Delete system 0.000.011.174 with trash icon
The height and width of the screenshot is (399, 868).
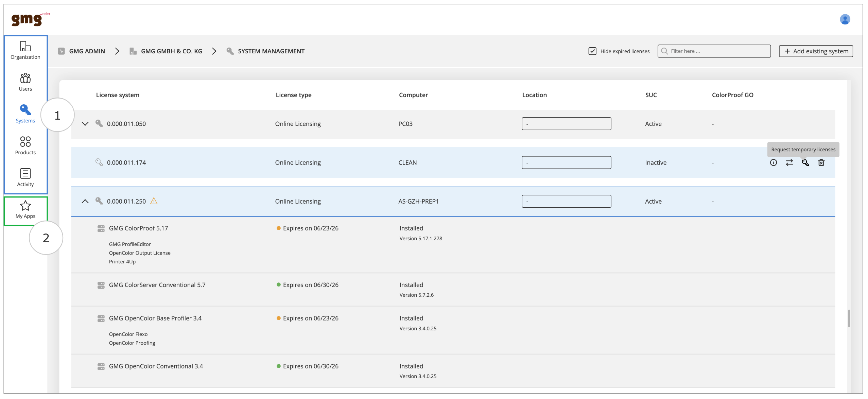(x=821, y=163)
